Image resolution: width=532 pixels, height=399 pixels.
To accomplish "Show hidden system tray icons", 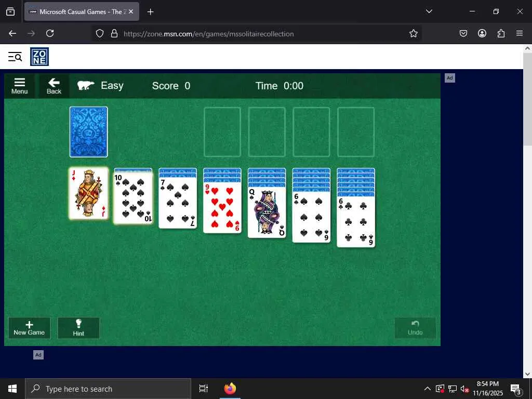I will pyautogui.click(x=428, y=389).
